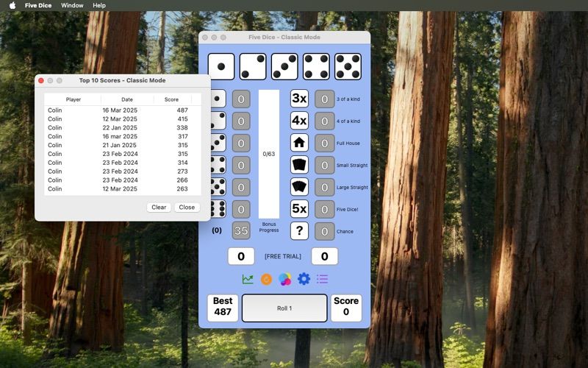This screenshot has width=588, height=368.
Task: Click the Five Dice! score box
Action: click(x=324, y=210)
